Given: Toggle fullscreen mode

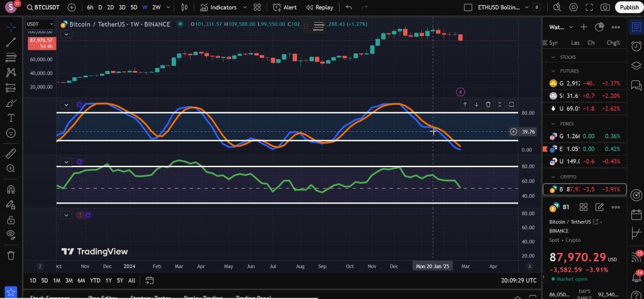Looking at the screenshot, I should point(589,8).
